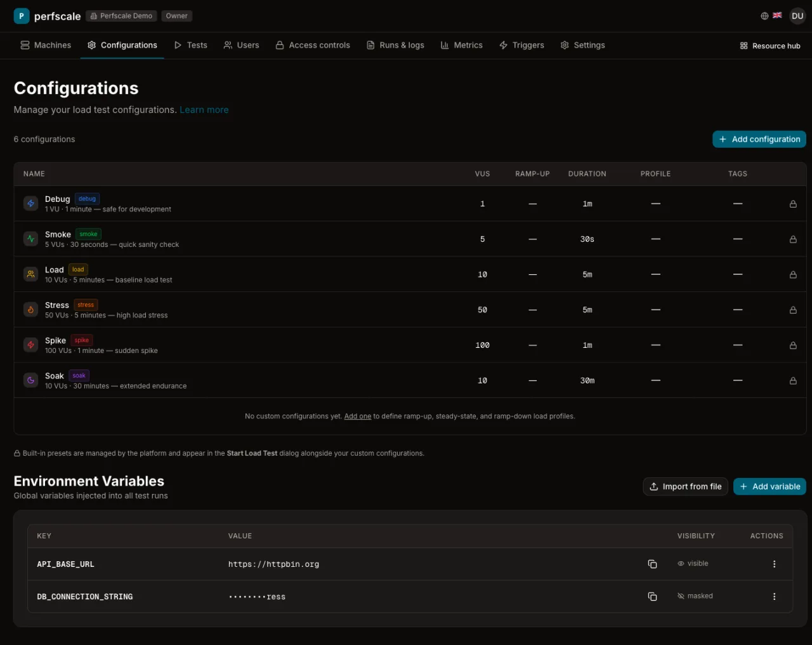Click the Add configuration button
This screenshot has height=645, width=812.
[x=759, y=139]
